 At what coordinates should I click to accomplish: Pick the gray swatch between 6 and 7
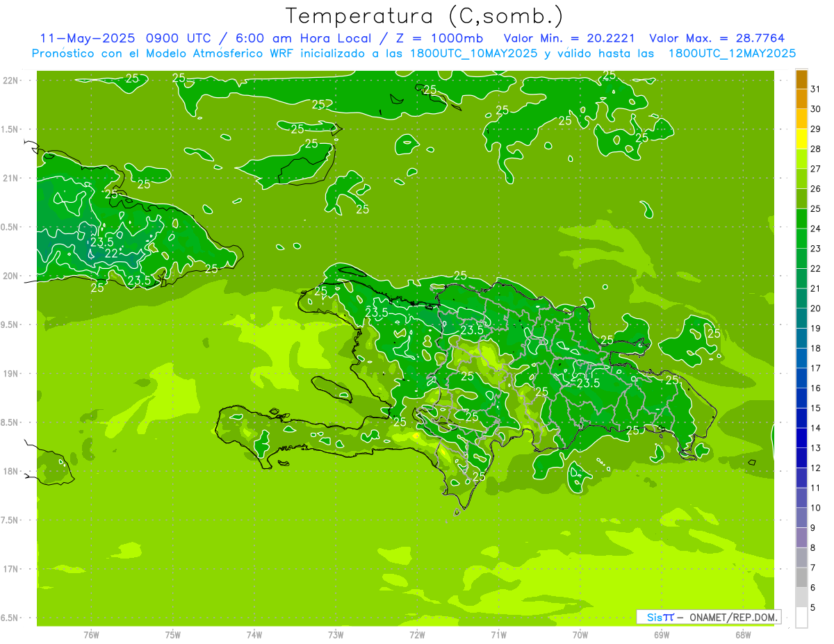[x=801, y=577]
